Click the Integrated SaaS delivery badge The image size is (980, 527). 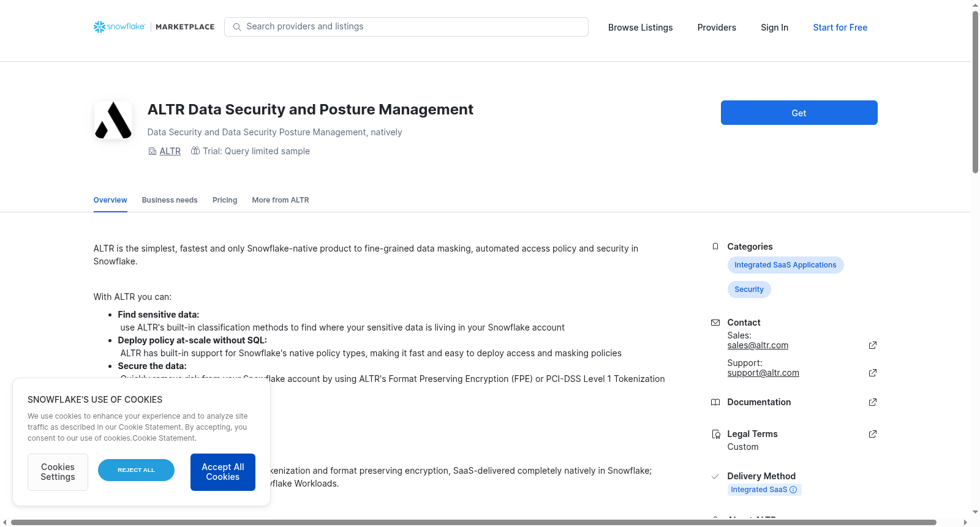(x=764, y=490)
